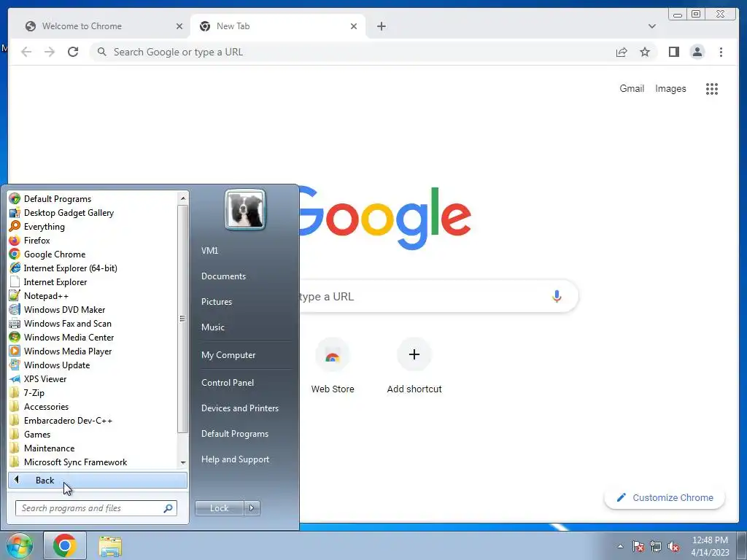The height and width of the screenshot is (560, 747).
Task: Open the shutdown options arrow beside Lock
Action: 252,508
